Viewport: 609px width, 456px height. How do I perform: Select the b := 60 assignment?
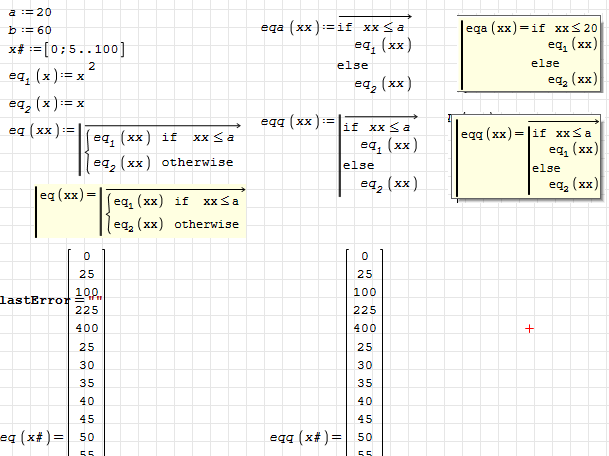click(x=30, y=30)
